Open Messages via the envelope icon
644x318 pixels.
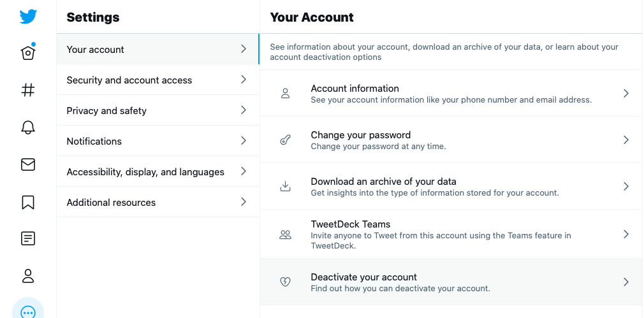tap(28, 164)
